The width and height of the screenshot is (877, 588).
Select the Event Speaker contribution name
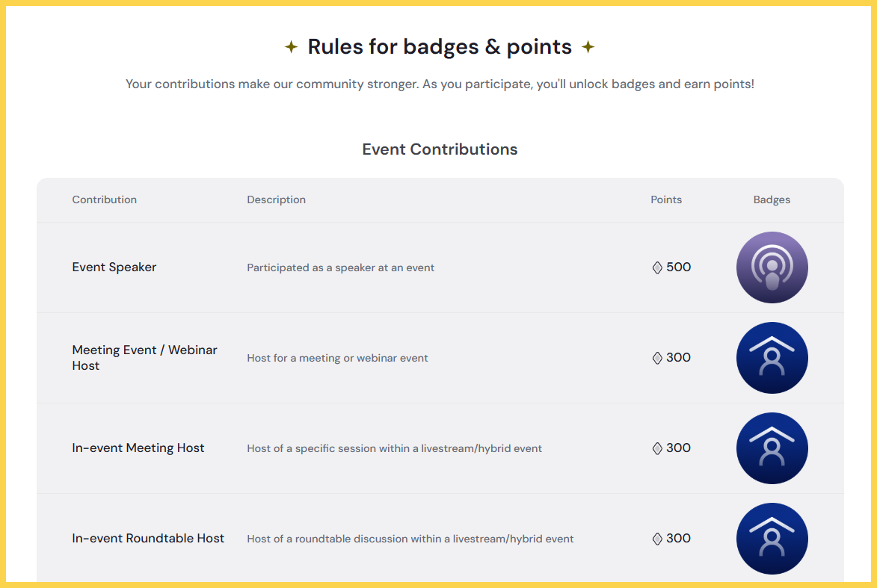pyautogui.click(x=114, y=267)
